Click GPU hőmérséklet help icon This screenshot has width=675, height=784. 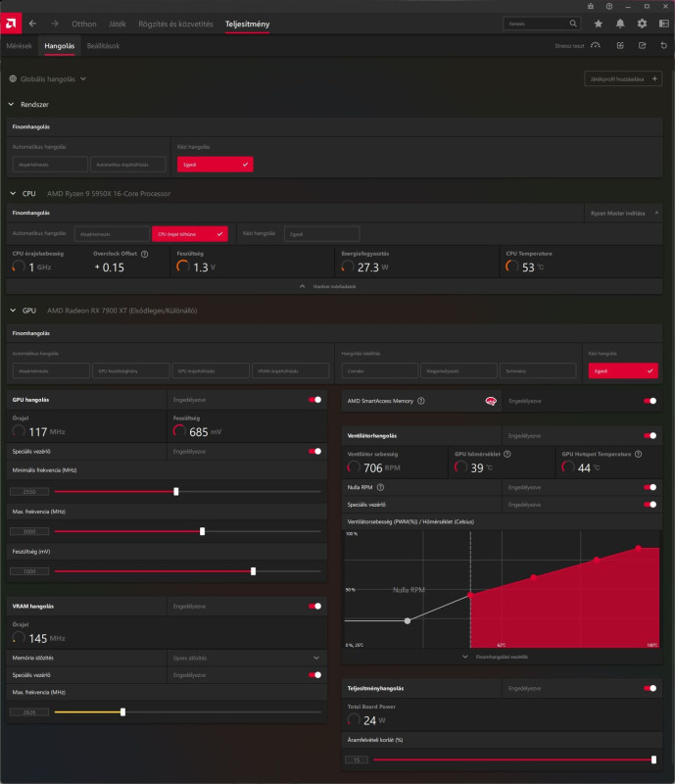tap(507, 454)
